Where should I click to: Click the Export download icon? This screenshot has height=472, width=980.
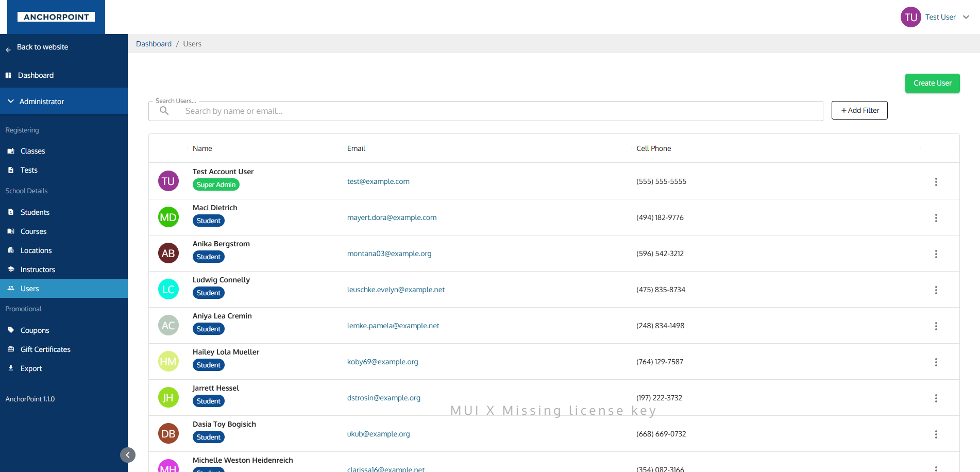tap(11, 368)
